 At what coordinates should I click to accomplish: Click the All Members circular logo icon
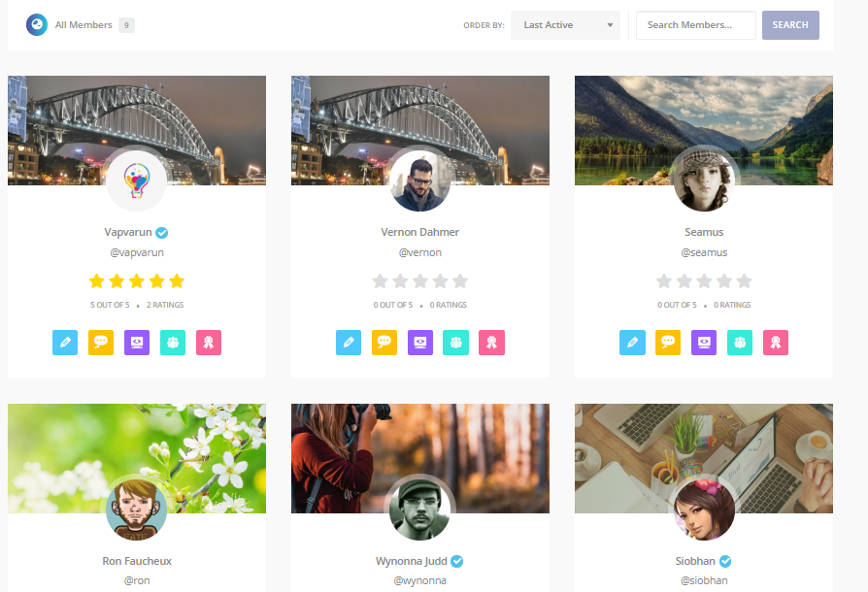(37, 25)
